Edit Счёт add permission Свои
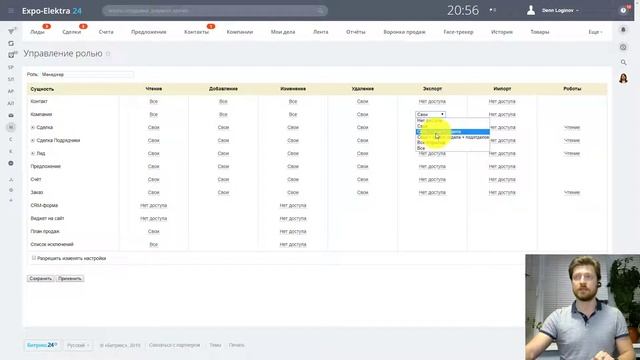640x360 pixels. point(223,180)
